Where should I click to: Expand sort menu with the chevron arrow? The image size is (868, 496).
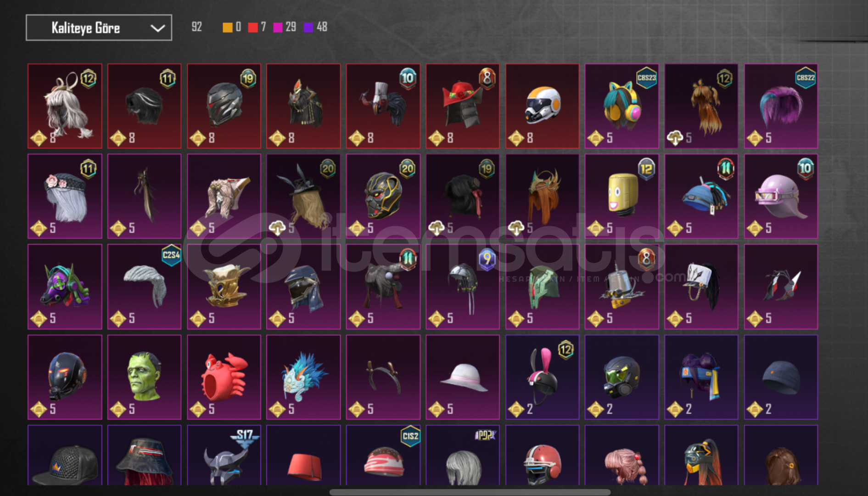pos(157,28)
